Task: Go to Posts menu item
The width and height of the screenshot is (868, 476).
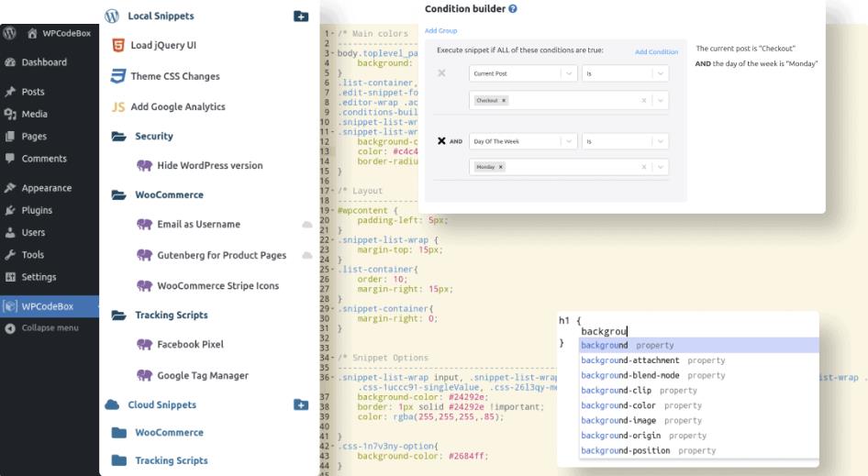Action: pyautogui.click(x=33, y=92)
